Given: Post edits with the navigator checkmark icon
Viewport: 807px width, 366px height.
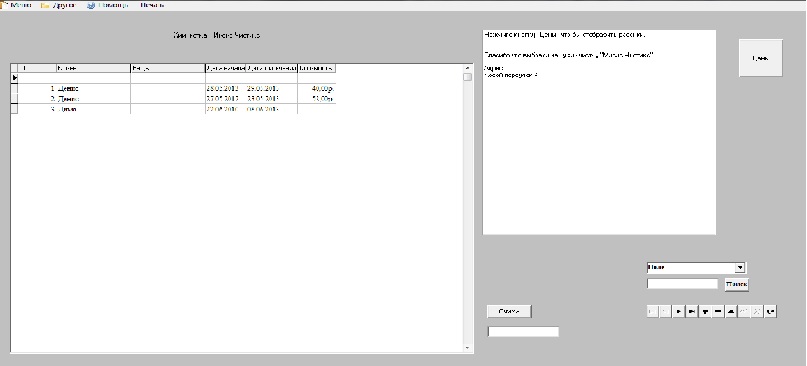Looking at the screenshot, I should [744, 311].
